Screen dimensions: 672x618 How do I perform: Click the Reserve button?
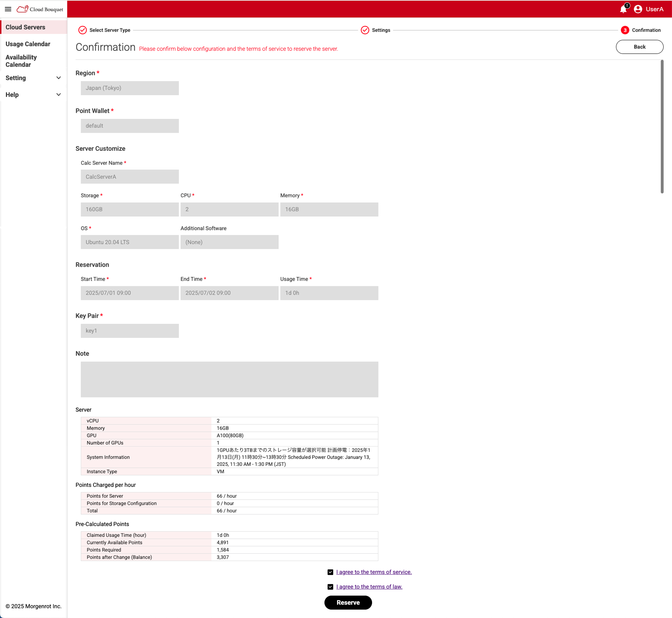pyautogui.click(x=348, y=603)
